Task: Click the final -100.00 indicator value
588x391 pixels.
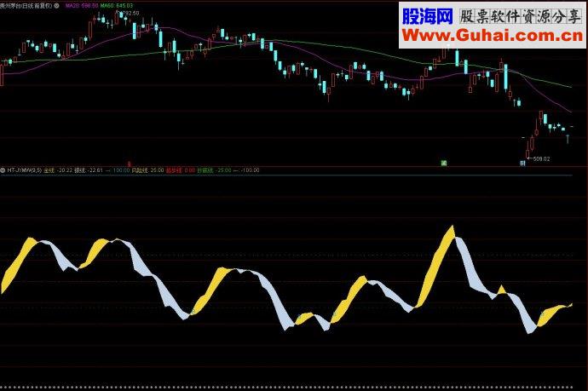Action: (x=251, y=170)
